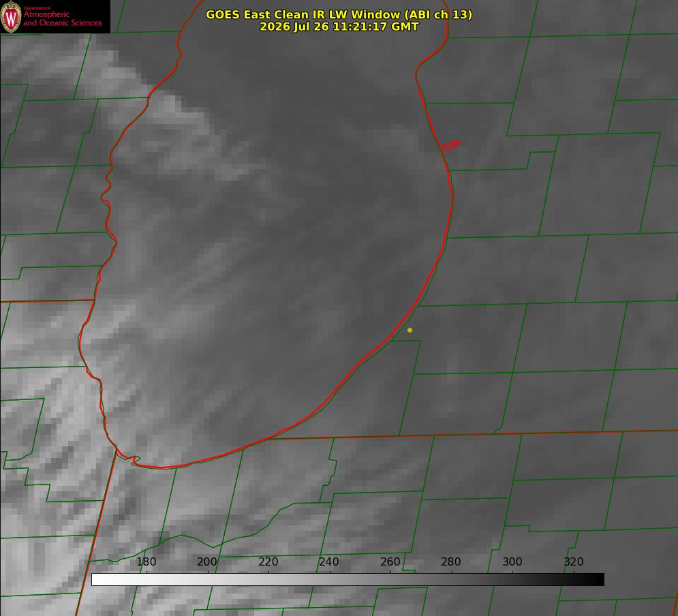678x616 pixels.
Task: Click the 220 colorbar label
Action: [x=268, y=561]
